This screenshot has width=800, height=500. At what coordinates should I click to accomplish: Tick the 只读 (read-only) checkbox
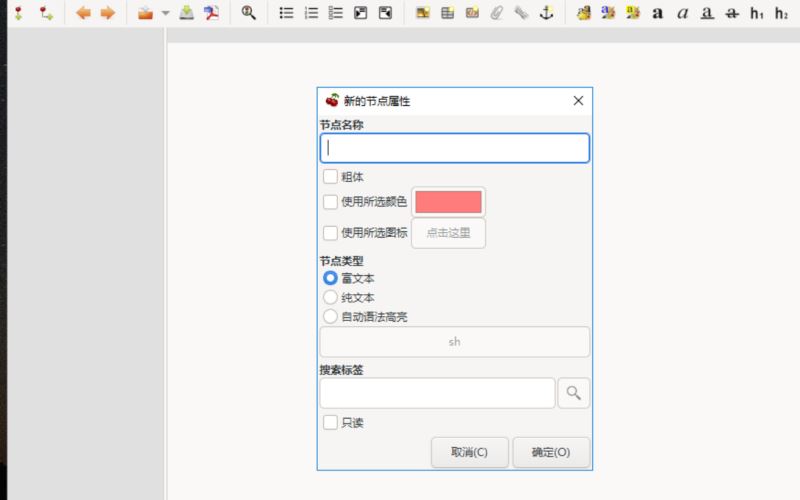click(x=330, y=423)
